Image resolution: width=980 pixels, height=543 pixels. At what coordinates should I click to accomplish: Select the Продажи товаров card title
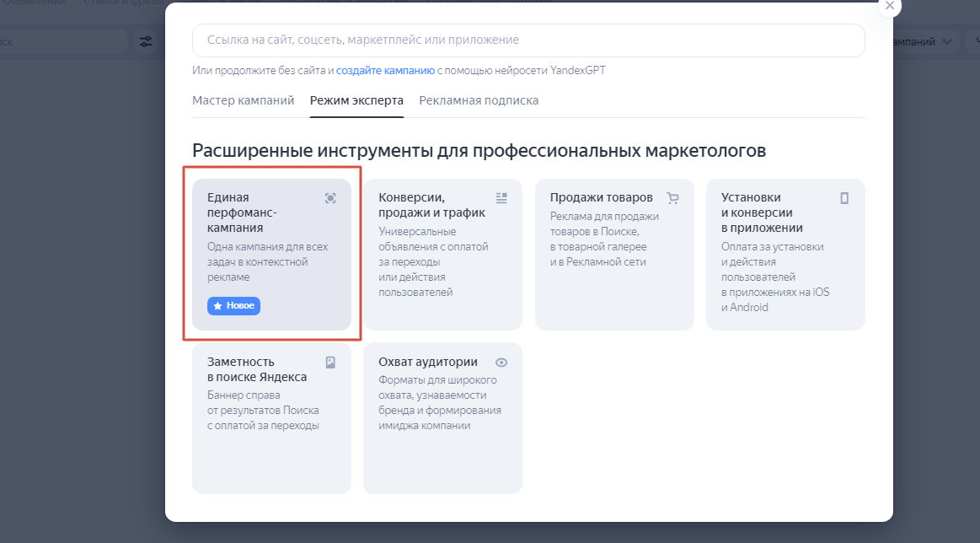tap(601, 197)
